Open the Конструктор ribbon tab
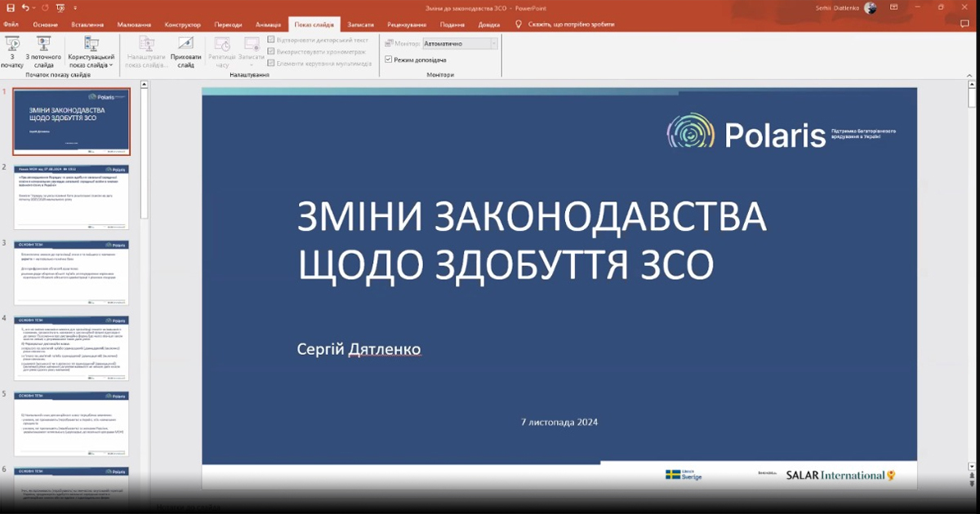Viewport: 980px width, 514px height. click(x=182, y=24)
